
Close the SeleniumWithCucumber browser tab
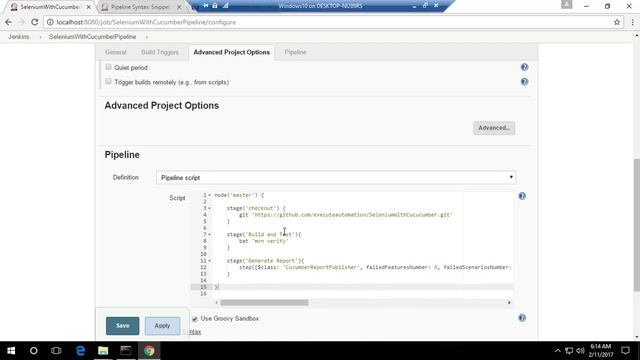pos(89,7)
